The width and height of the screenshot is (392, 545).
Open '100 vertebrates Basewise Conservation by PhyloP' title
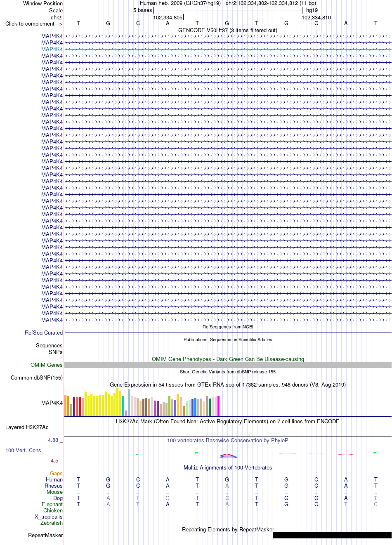pyautogui.click(x=228, y=440)
